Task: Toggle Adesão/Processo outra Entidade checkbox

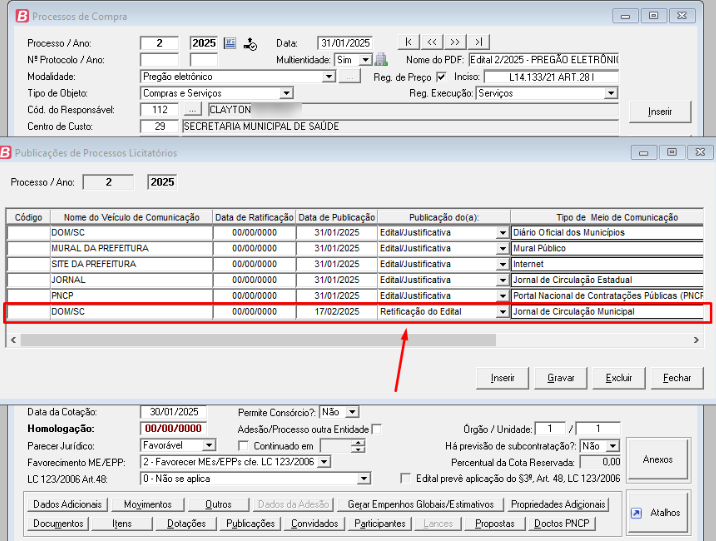Action: pos(376,429)
